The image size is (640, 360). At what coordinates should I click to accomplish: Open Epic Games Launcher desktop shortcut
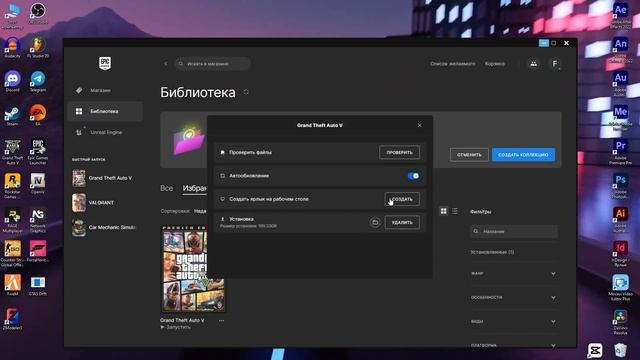(38, 152)
